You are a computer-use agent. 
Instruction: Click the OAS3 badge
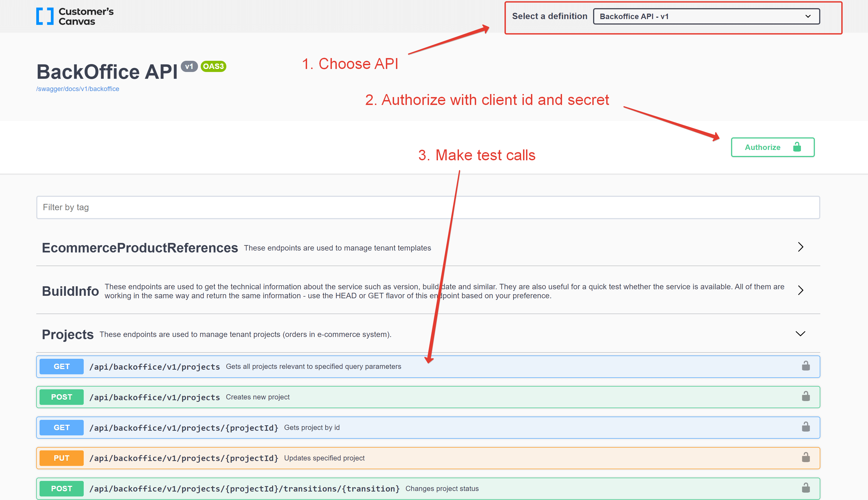213,66
